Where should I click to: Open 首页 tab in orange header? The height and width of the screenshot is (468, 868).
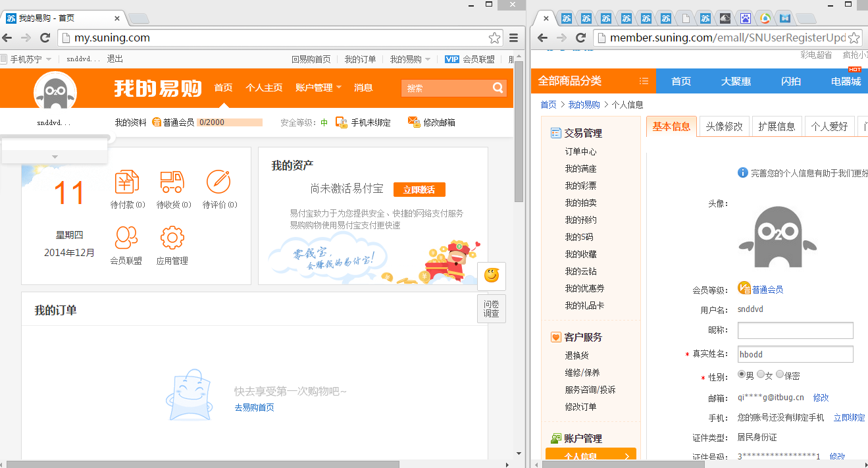pos(224,88)
